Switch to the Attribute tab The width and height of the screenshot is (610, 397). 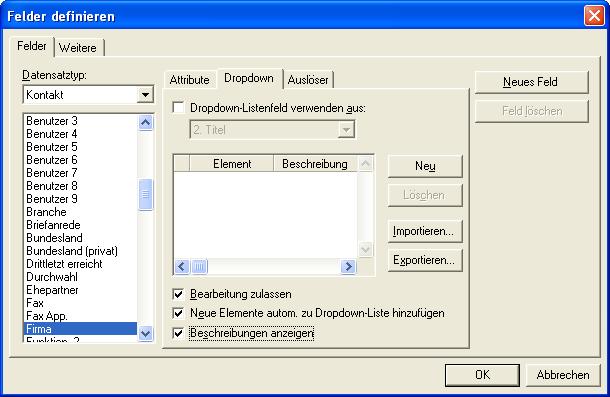pyautogui.click(x=189, y=80)
